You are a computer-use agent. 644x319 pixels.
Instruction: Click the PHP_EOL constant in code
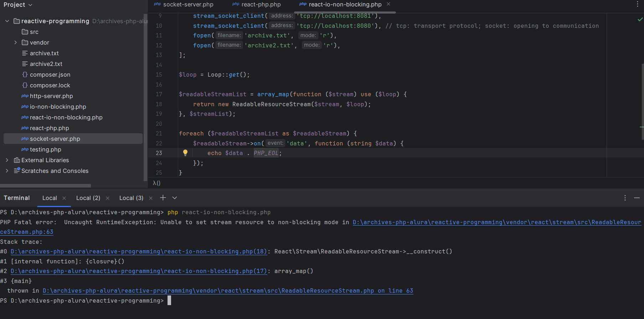tap(266, 153)
